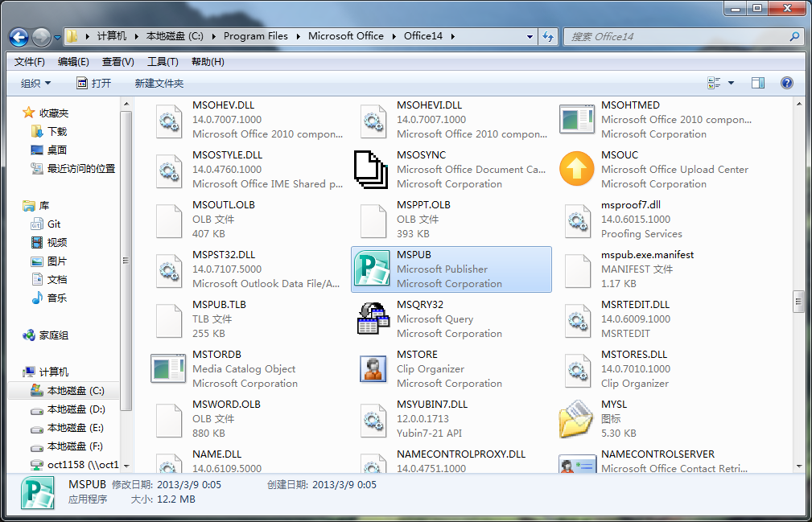Screen dimensions: 812x522
Task: Toggle the preview pane button
Action: (757, 83)
